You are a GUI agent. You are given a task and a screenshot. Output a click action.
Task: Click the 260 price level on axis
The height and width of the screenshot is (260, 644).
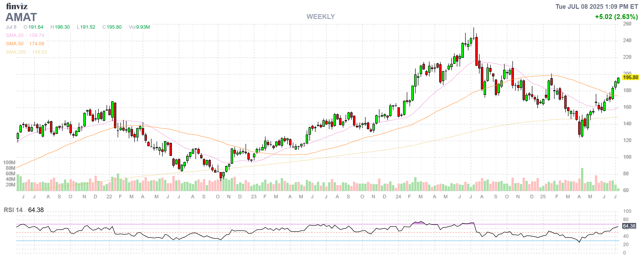coord(627,24)
